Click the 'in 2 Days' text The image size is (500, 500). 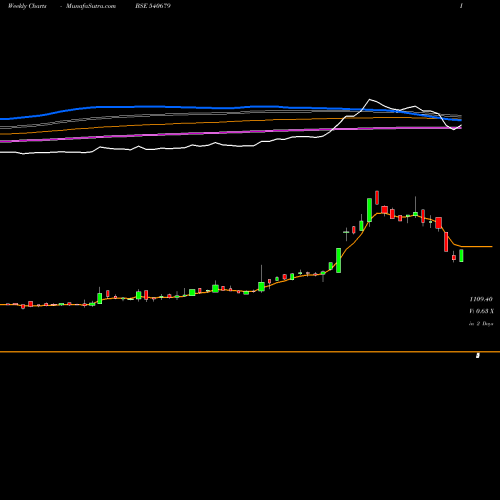(x=481, y=323)
